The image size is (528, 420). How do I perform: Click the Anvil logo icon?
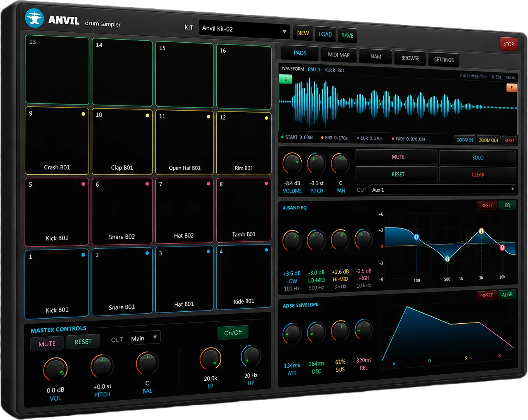[x=34, y=18]
